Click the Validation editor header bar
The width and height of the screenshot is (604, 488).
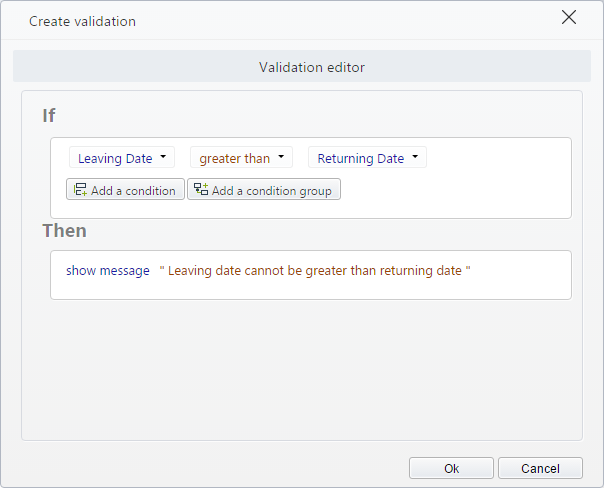tap(302, 66)
